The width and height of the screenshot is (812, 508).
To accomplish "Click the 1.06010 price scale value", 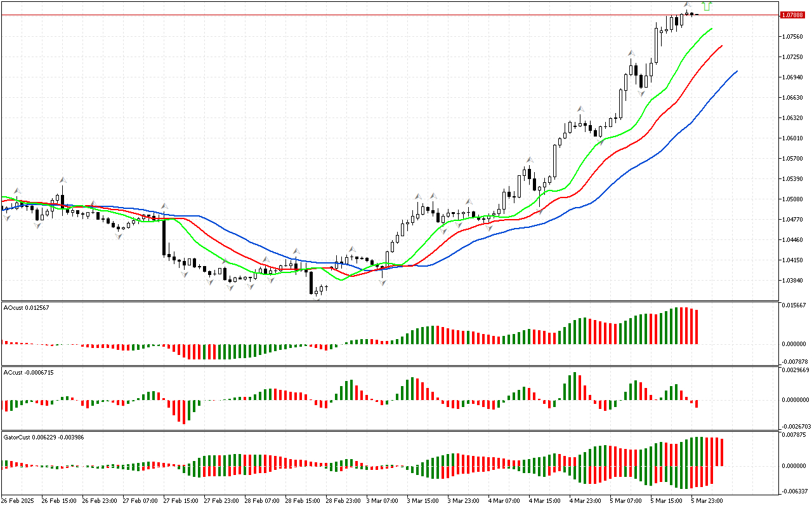I will tap(792, 138).
